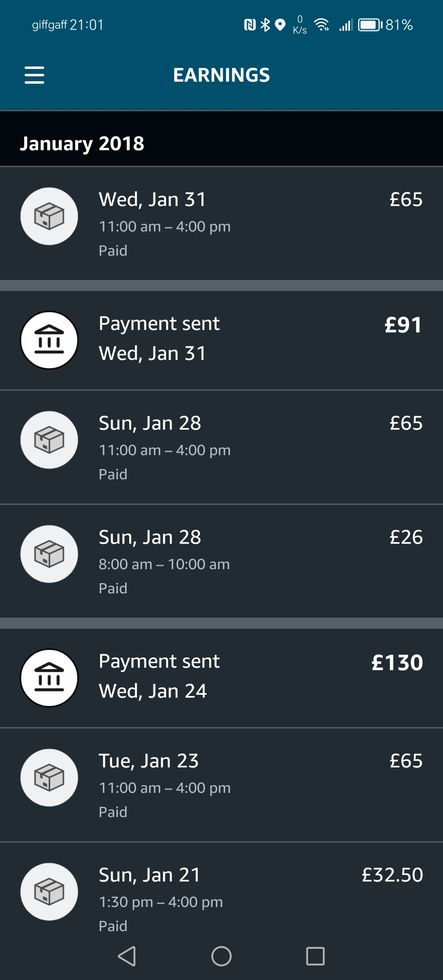
Task: Tap the January 2018 month header
Action: point(82,144)
